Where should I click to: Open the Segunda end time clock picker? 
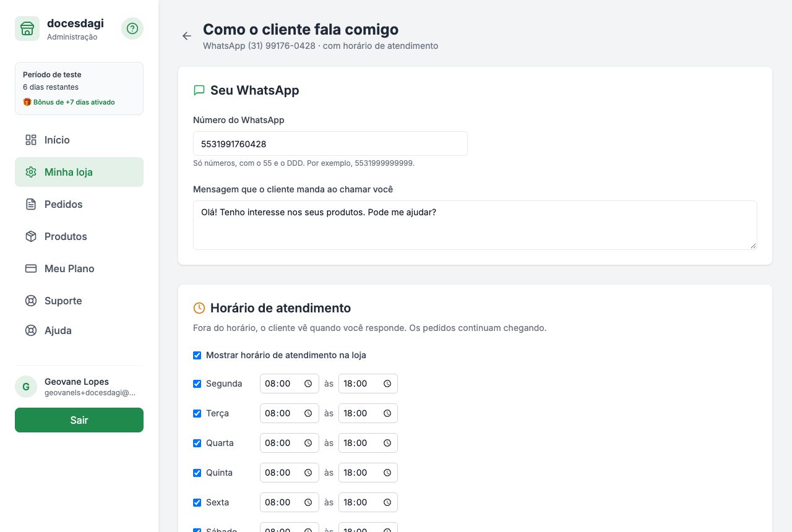pos(387,384)
